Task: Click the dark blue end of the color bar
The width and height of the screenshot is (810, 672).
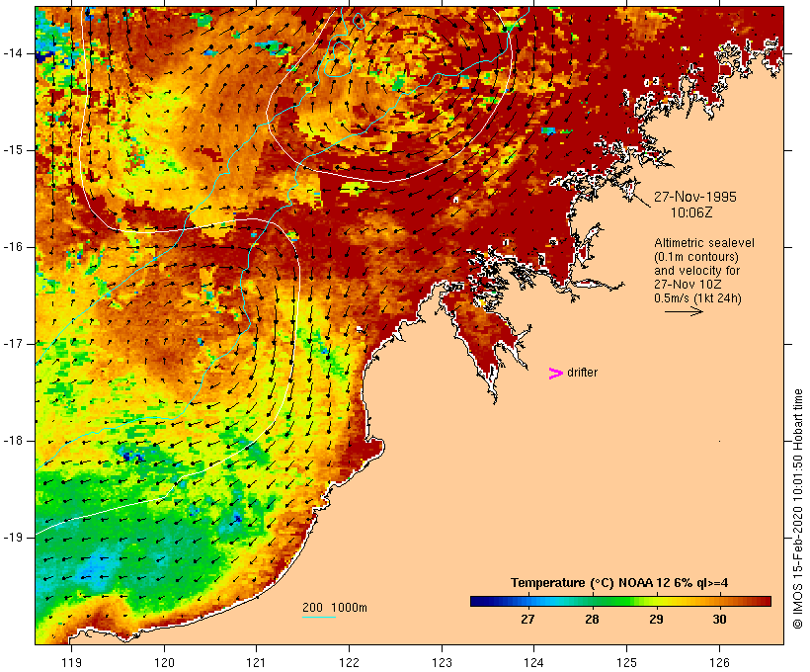Action: (x=478, y=601)
